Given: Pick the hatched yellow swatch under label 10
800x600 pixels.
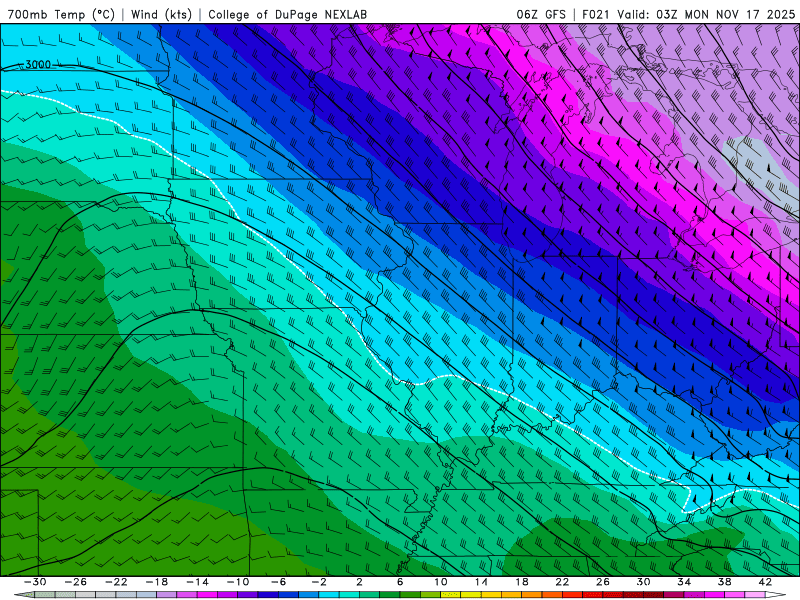Looking at the screenshot, I should coord(451,595).
